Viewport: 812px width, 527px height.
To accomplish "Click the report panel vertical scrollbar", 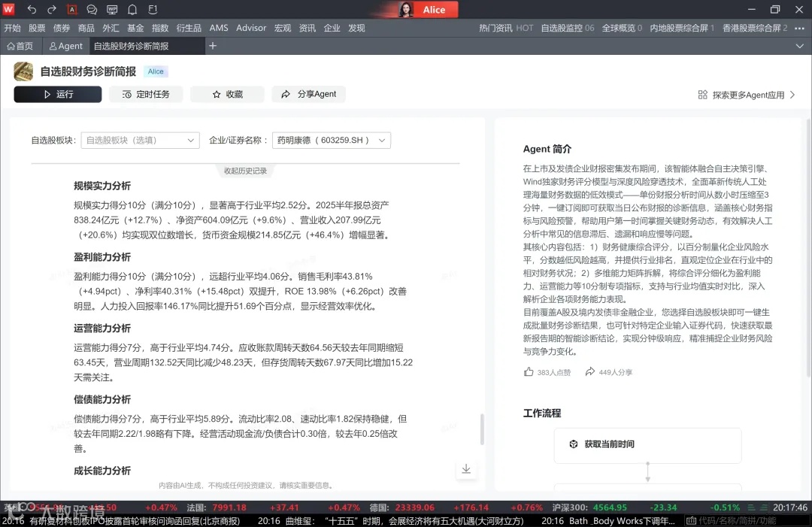I will (x=482, y=429).
